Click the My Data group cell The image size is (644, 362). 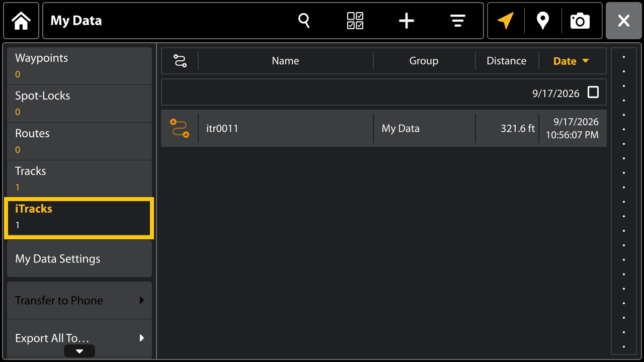pyautogui.click(x=424, y=128)
